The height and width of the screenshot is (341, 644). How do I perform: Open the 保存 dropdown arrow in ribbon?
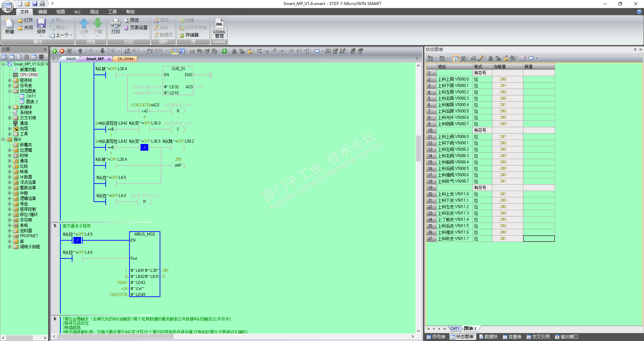41,36
